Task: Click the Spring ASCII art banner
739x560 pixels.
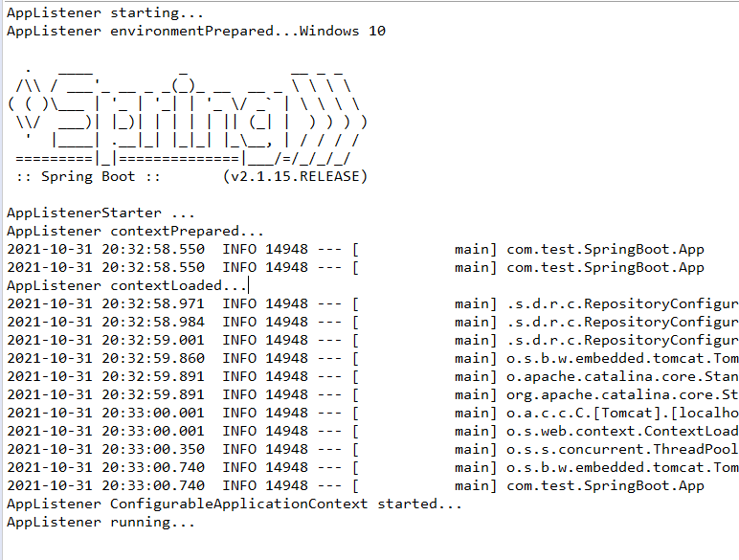Action: [x=188, y=117]
